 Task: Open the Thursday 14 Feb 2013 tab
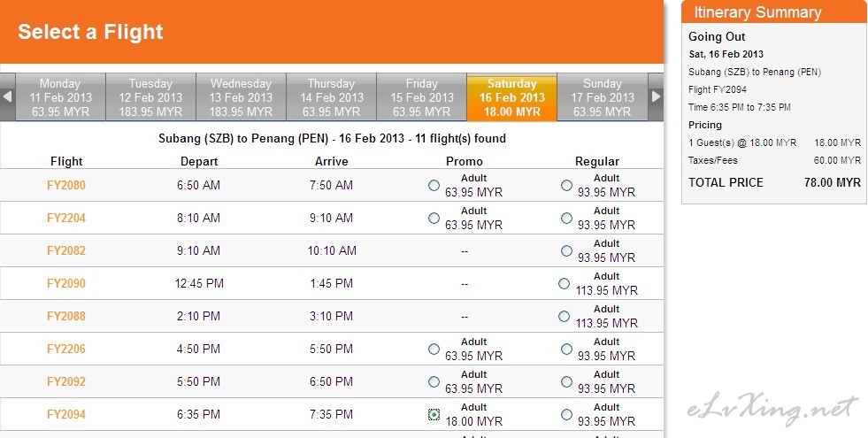(x=331, y=97)
